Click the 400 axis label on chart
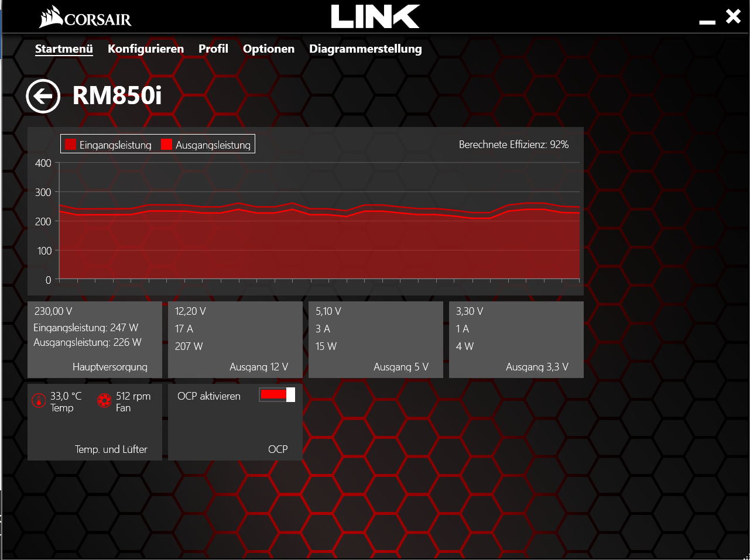Image resolution: width=750 pixels, height=560 pixels. (43, 163)
